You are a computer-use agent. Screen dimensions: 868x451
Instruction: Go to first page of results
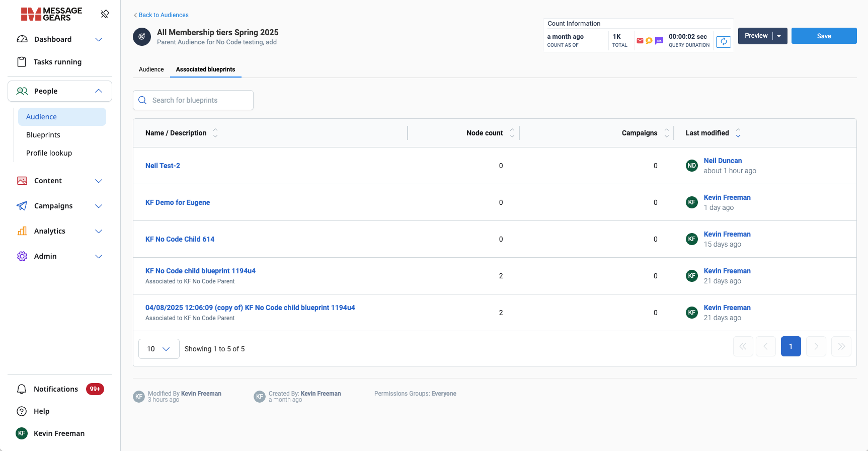(x=743, y=346)
